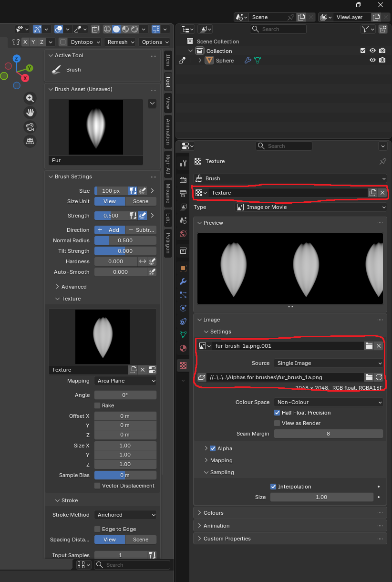
Task: Set Size Unit to Scene
Action: tap(141, 201)
